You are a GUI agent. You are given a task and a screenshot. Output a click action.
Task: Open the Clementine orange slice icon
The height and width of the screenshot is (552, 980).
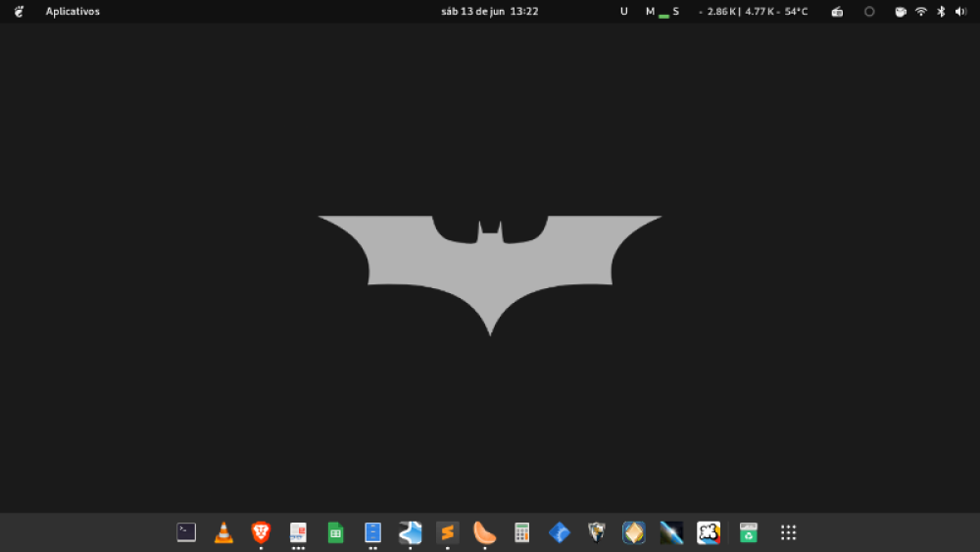[x=484, y=532]
